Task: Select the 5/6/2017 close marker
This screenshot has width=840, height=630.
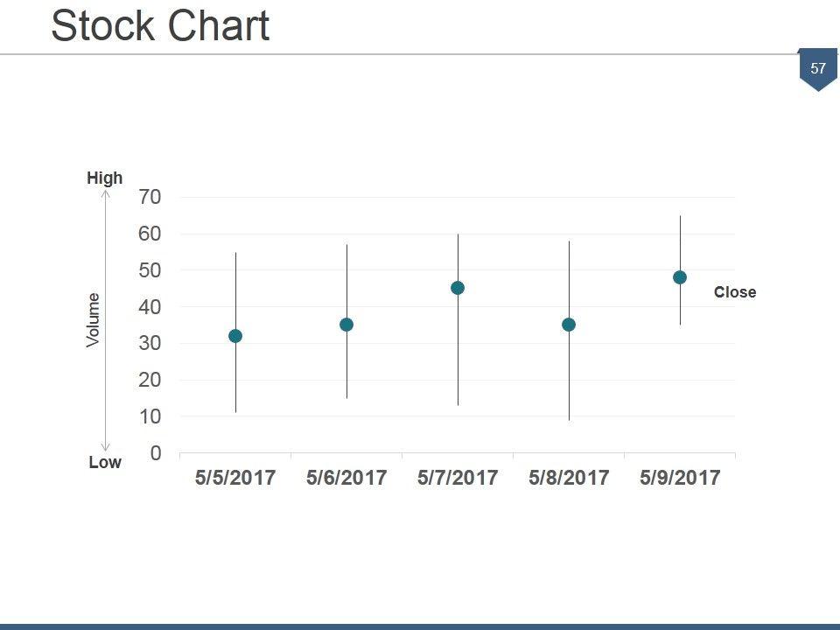Action: (346, 325)
